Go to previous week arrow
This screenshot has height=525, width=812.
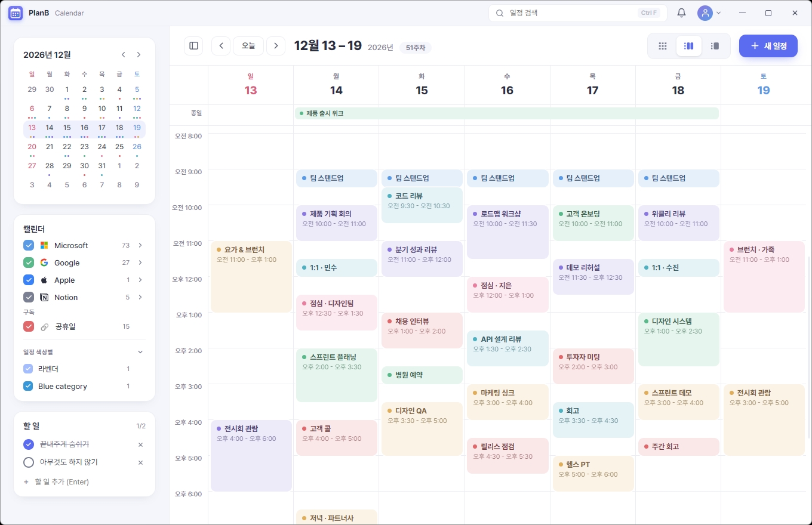[x=221, y=45]
